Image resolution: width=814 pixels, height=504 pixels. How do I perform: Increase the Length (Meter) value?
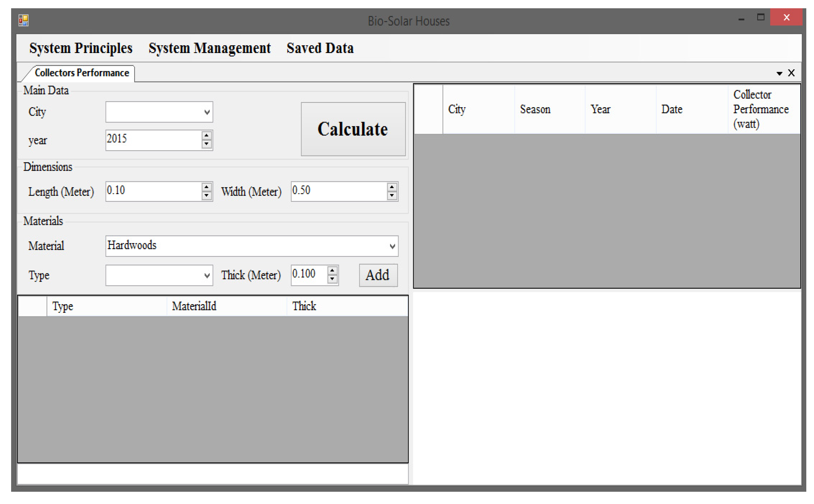(207, 187)
